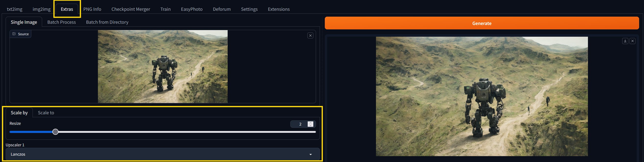Screen dimensions: 644x162
Task: Remove the source image with X icon
Action: click(310, 35)
